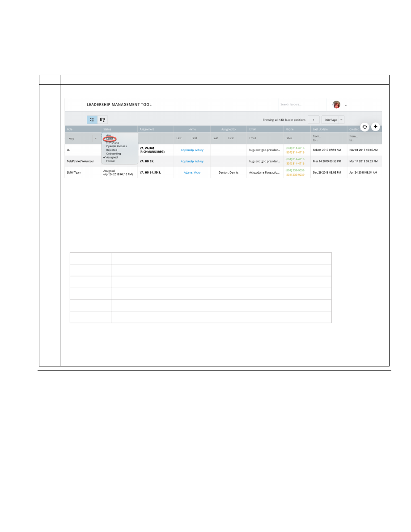
Task: Select Open in the status menu
Action: point(110,139)
